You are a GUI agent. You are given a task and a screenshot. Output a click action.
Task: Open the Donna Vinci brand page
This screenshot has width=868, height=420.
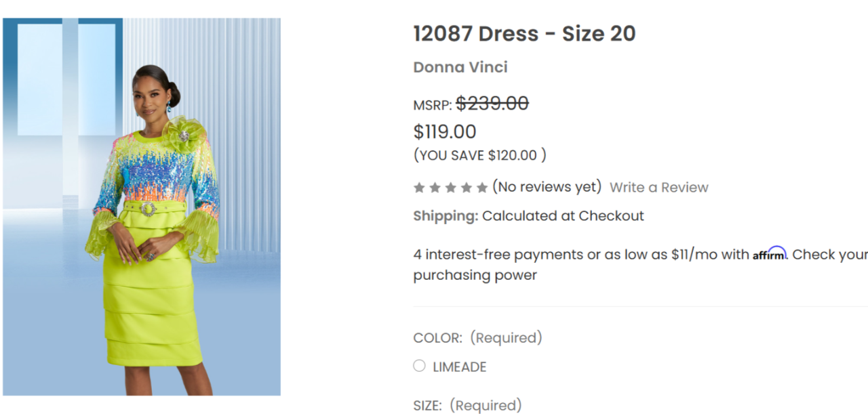tap(460, 67)
